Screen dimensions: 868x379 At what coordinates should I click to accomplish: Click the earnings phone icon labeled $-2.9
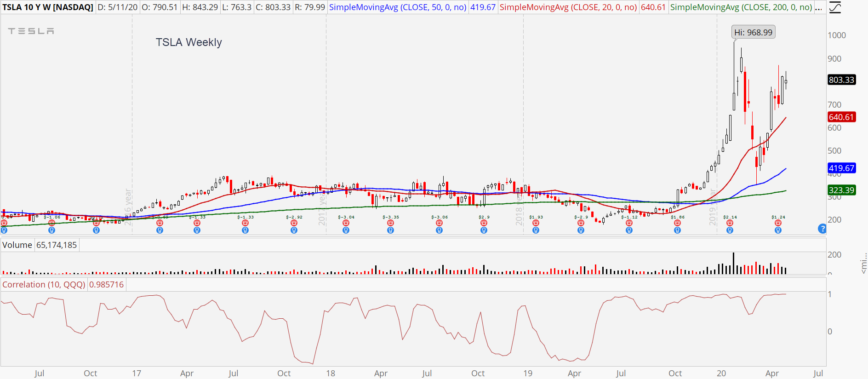(x=581, y=223)
